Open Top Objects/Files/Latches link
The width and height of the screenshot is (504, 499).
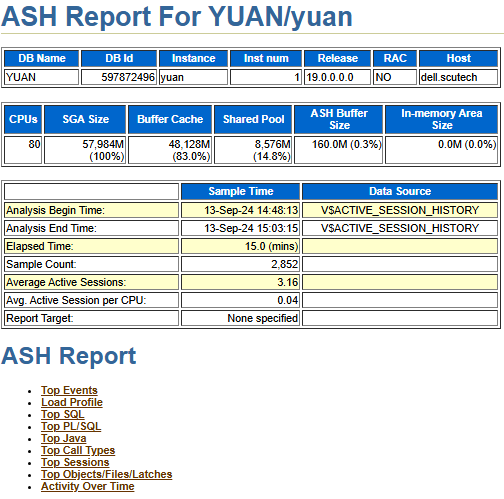(x=107, y=474)
